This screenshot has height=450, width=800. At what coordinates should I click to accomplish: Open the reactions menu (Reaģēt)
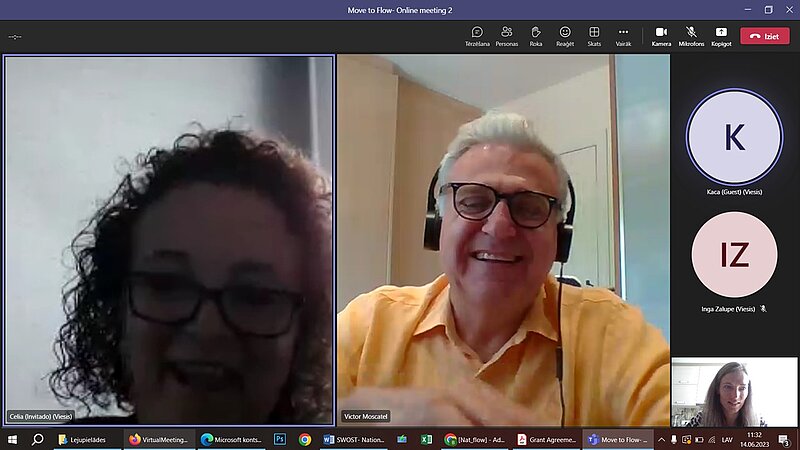pos(565,36)
